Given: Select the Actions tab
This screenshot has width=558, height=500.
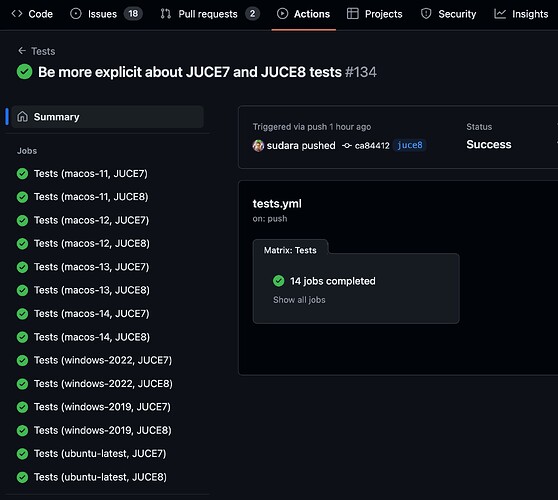Looking at the screenshot, I should click(304, 14).
